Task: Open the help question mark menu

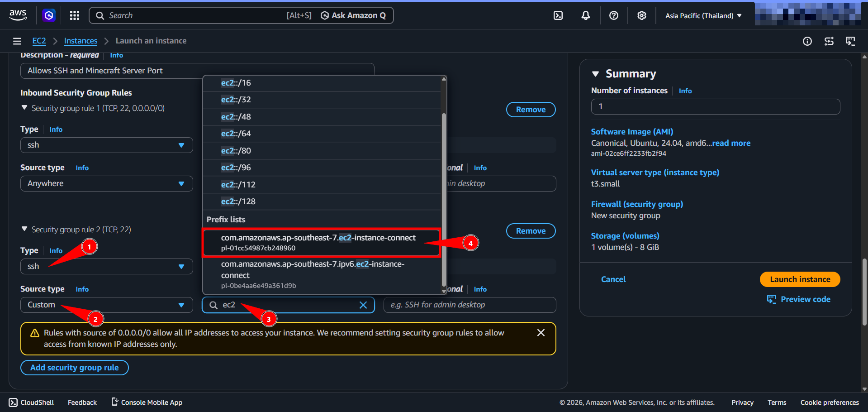Action: pos(614,15)
